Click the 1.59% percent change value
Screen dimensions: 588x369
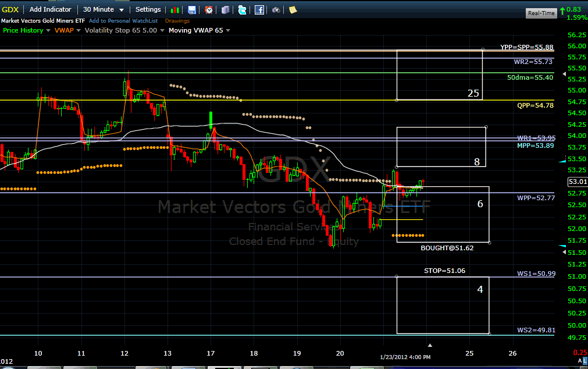[577, 17]
